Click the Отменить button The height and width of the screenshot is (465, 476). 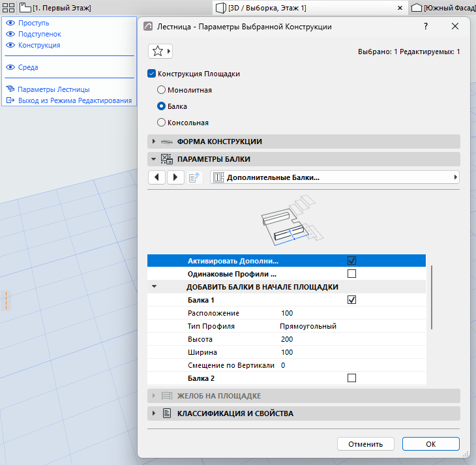tap(366, 444)
